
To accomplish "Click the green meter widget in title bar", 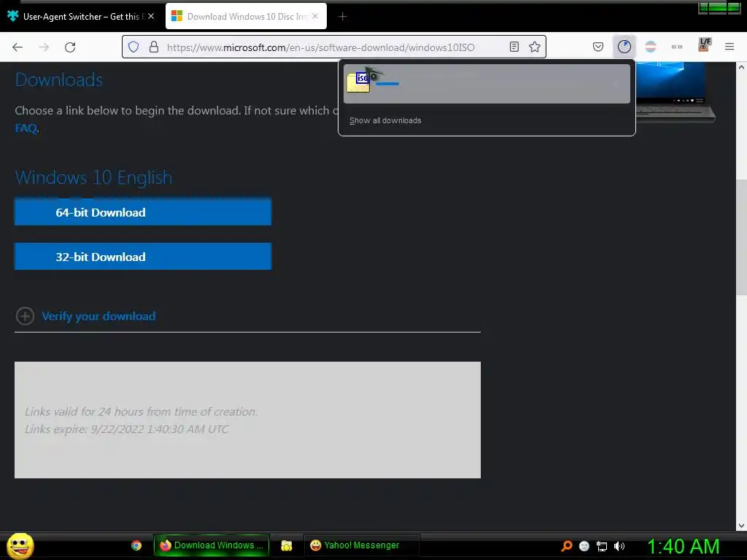I will coord(719,8).
